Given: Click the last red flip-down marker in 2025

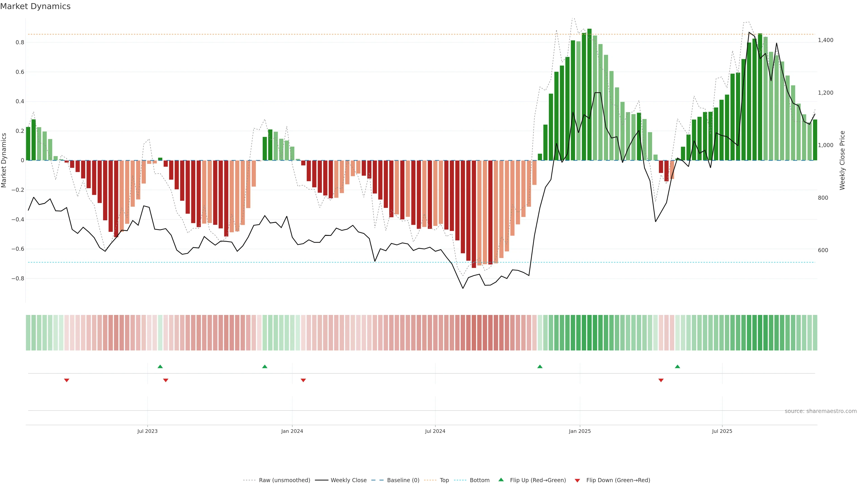Looking at the screenshot, I should click(x=661, y=380).
